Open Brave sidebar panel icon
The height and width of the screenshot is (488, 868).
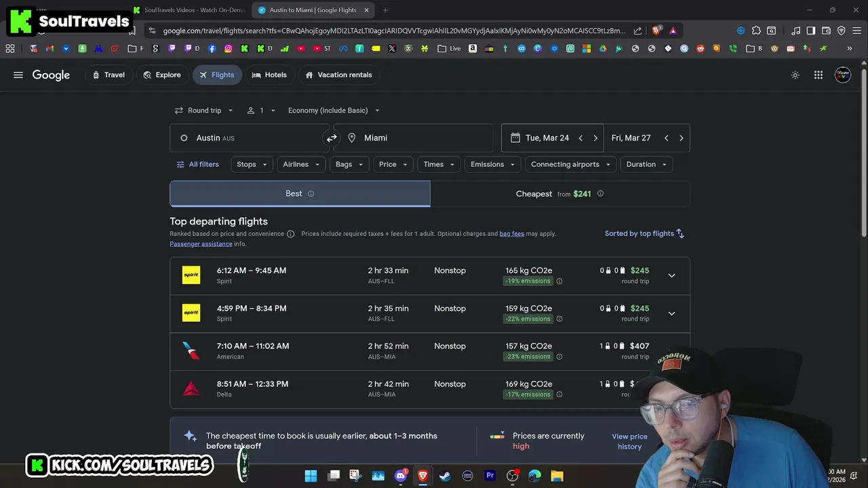tap(810, 30)
